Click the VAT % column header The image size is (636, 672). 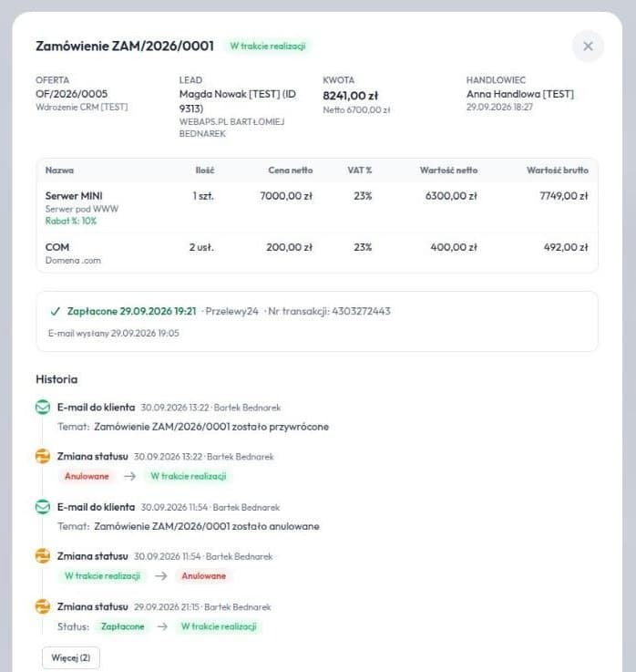point(359,171)
